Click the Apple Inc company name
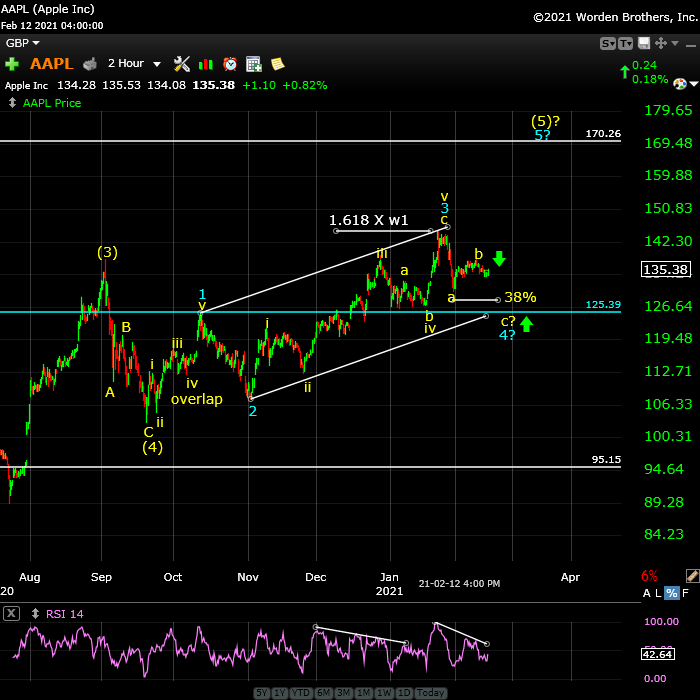 [x=26, y=86]
